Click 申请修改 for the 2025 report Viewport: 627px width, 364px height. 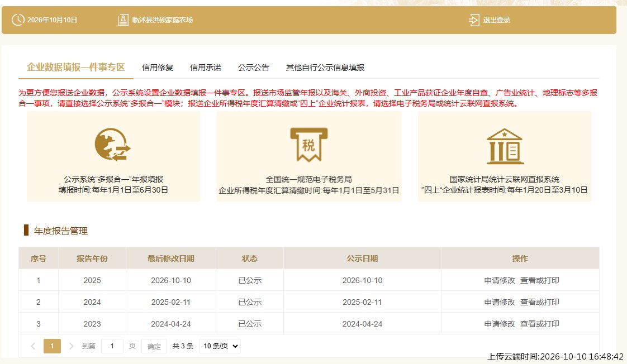coord(500,280)
